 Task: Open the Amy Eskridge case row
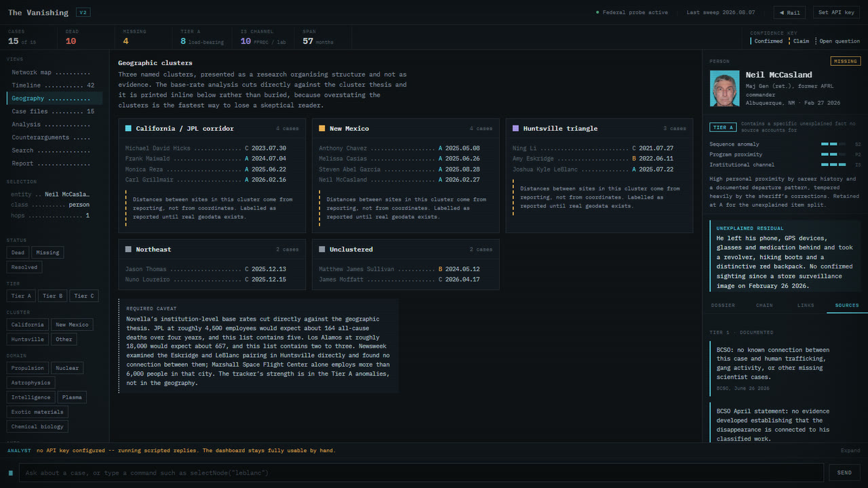(x=593, y=159)
